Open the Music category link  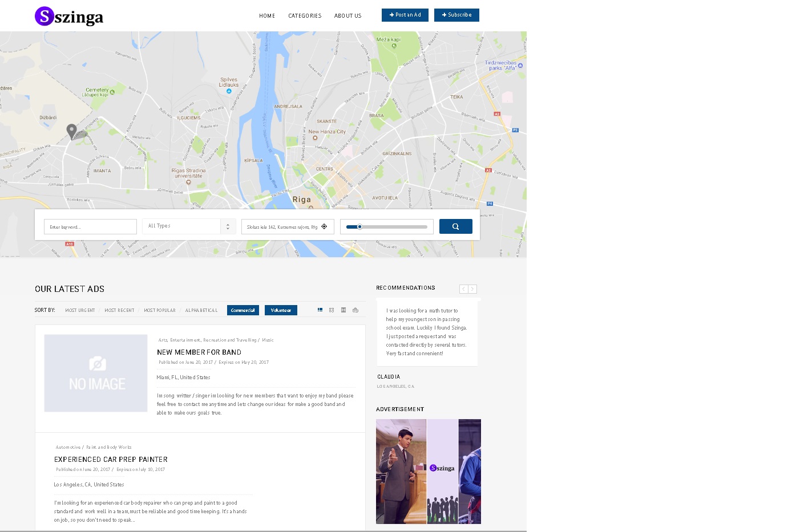pos(268,340)
